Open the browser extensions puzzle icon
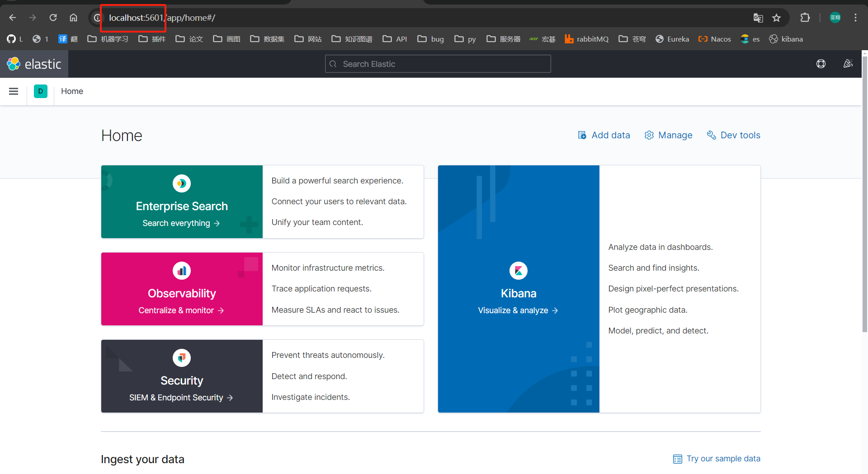The image size is (868, 474). (805, 18)
